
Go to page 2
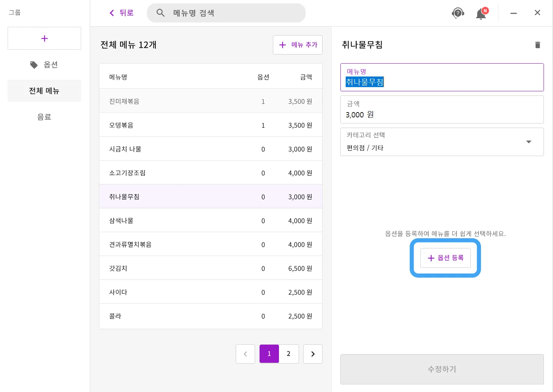(288, 354)
